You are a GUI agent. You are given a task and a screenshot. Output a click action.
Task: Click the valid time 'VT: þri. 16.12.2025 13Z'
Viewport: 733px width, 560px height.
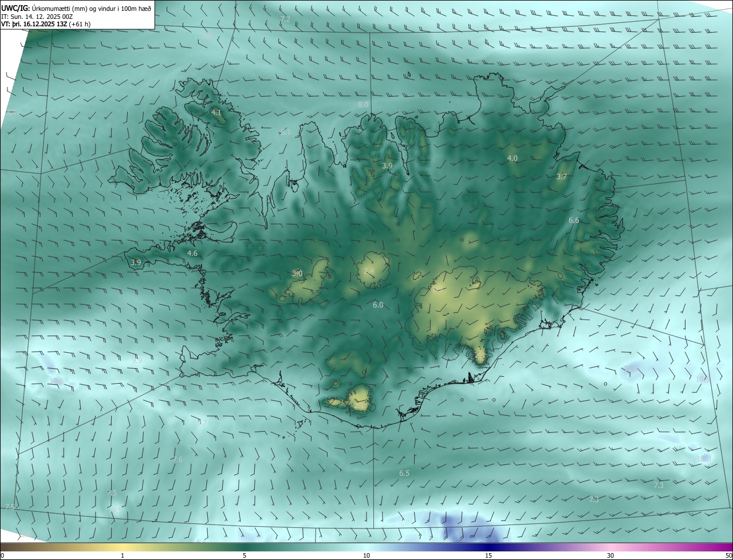coord(33,24)
